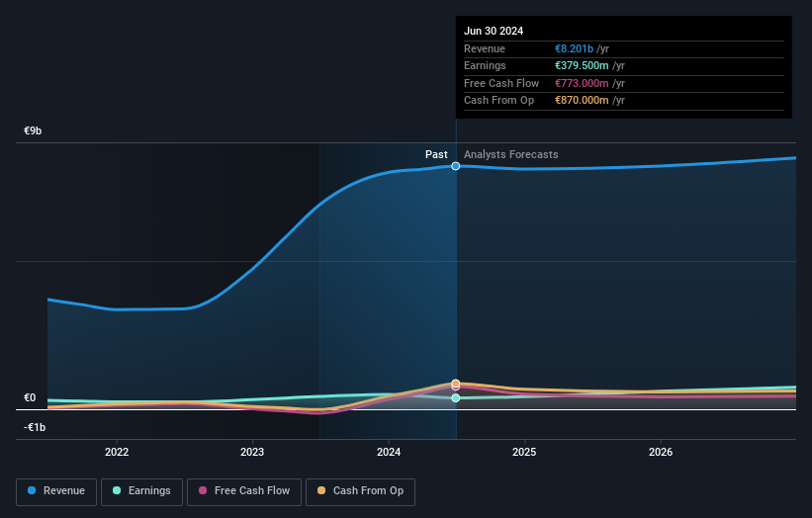This screenshot has width=812, height=518.
Task: Toggle the Revenue legend series
Action: pyautogui.click(x=56, y=491)
